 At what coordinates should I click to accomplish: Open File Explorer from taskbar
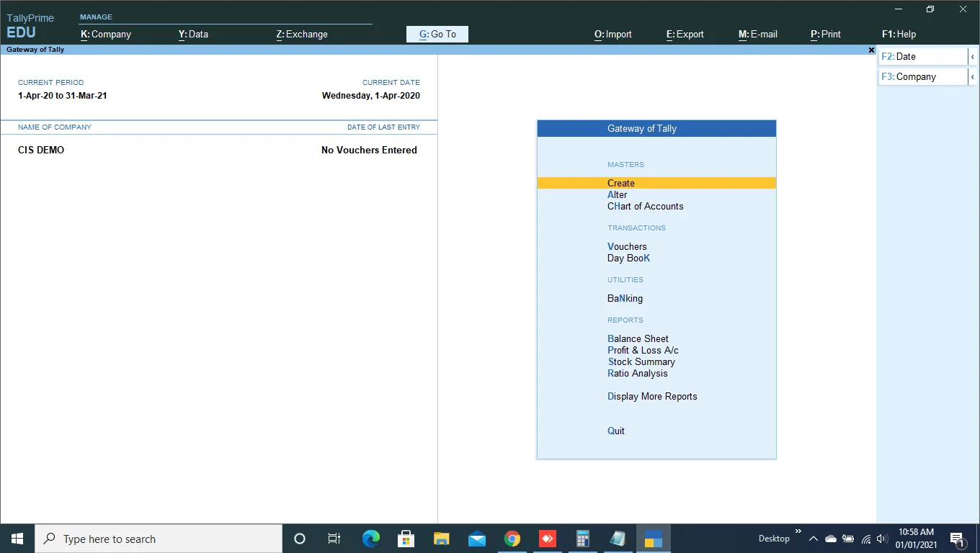click(x=441, y=539)
